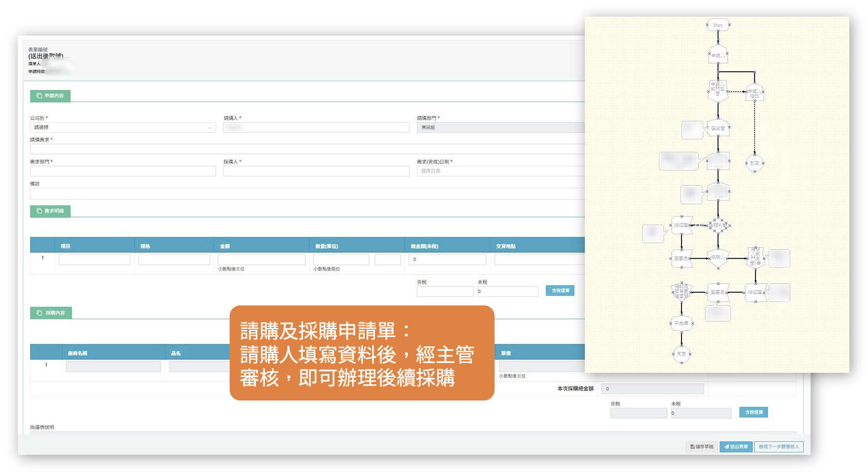This screenshot has height=473, width=868.
Task: Click 含稅運算 button under 需求明細 table
Action: [560, 291]
